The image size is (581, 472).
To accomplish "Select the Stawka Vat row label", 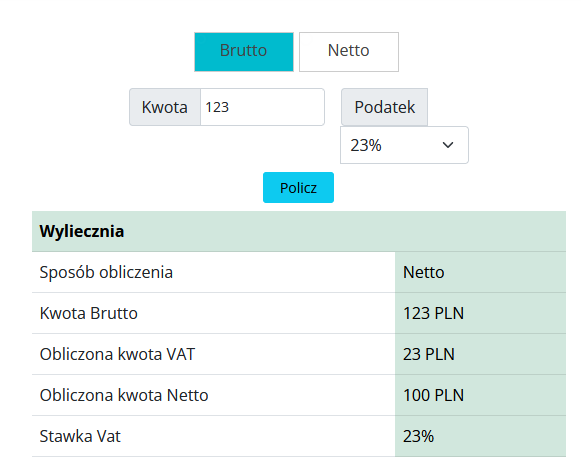I will [80, 436].
